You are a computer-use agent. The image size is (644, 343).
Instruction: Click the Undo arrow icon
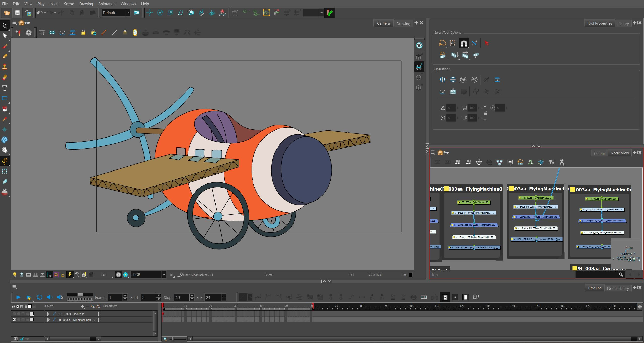(x=39, y=13)
